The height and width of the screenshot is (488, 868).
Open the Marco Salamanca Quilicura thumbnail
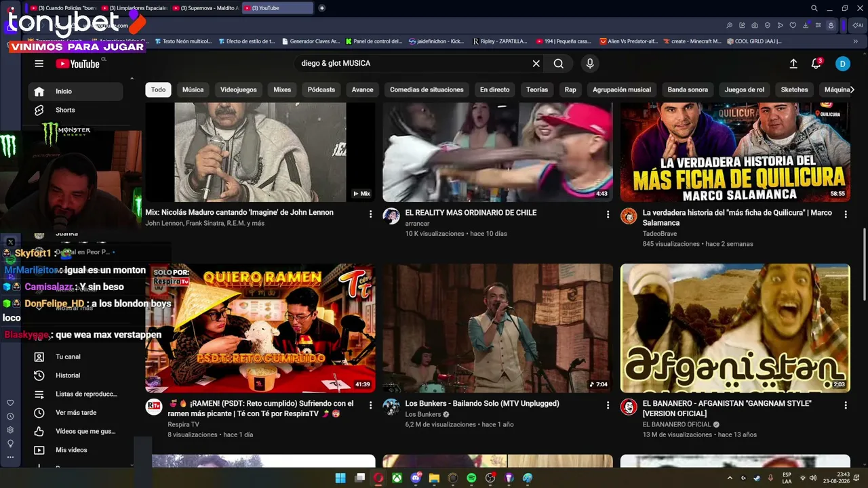pos(735,152)
